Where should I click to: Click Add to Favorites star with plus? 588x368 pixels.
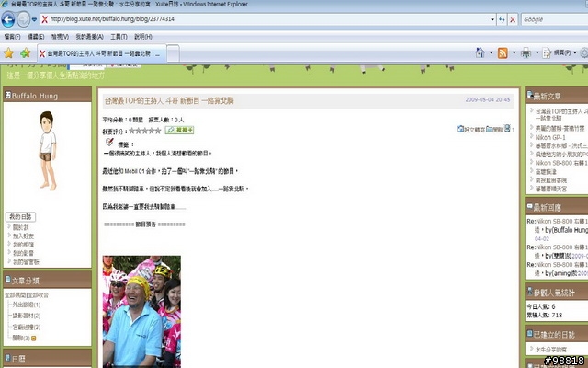point(25,53)
